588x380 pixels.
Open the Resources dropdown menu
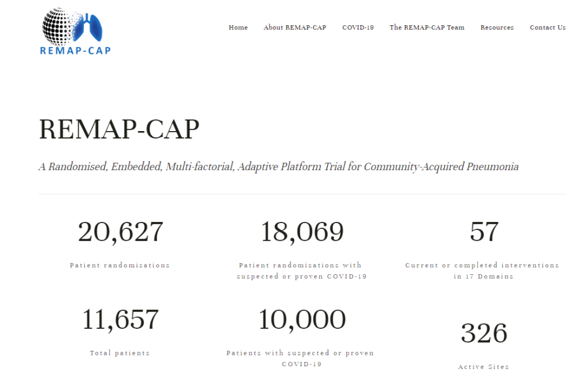(496, 27)
